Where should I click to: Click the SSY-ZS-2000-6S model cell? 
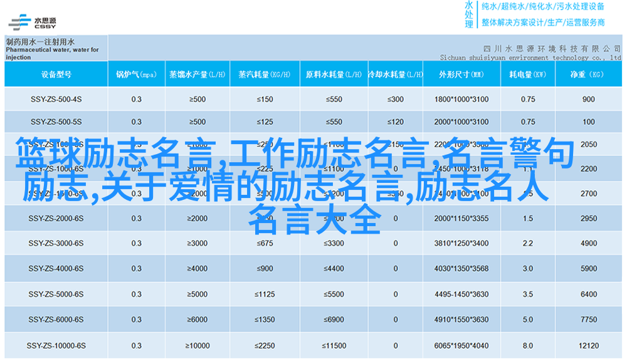[56, 219]
